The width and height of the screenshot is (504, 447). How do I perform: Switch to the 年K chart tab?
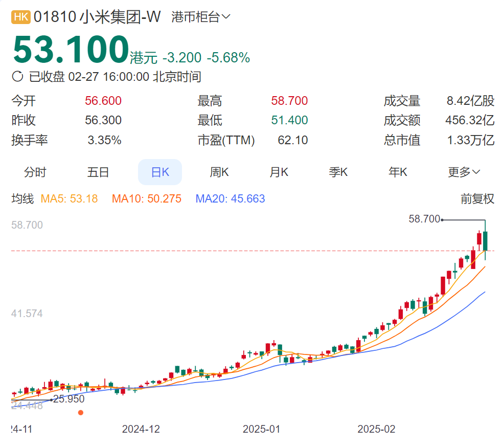[398, 172]
